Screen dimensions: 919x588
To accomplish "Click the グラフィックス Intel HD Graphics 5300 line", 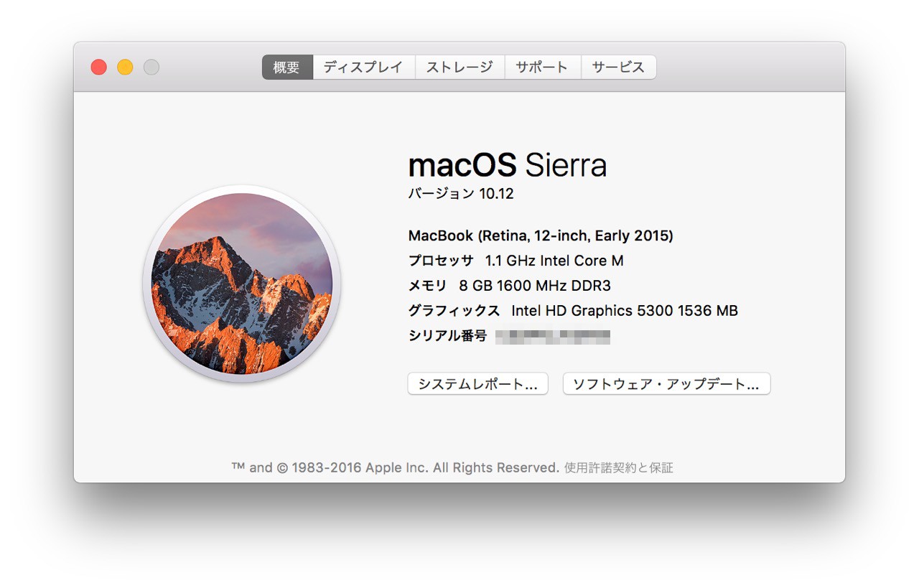I will coord(573,312).
